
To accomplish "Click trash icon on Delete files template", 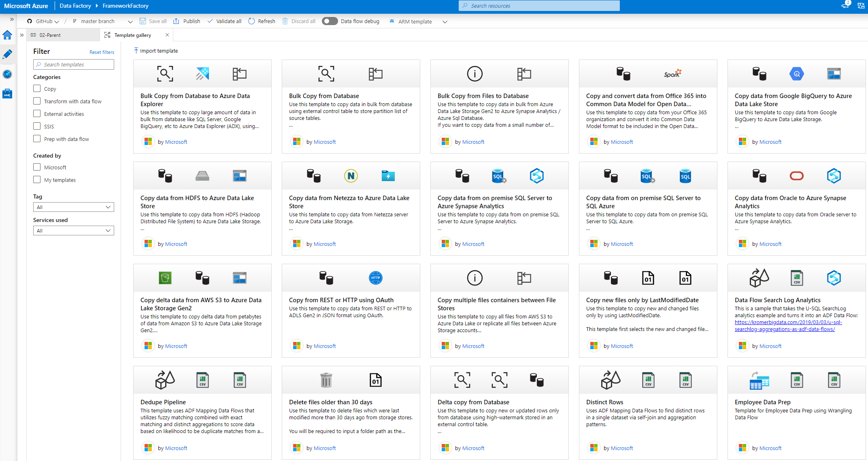I will pos(326,380).
